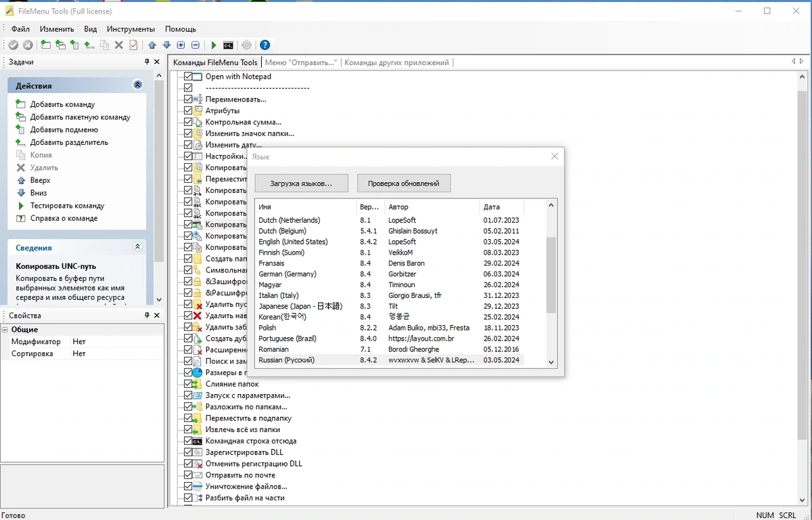Screen dimensions: 812x520
Task: Click the icon beside Отменить регистрацию DLL
Action: click(198, 464)
